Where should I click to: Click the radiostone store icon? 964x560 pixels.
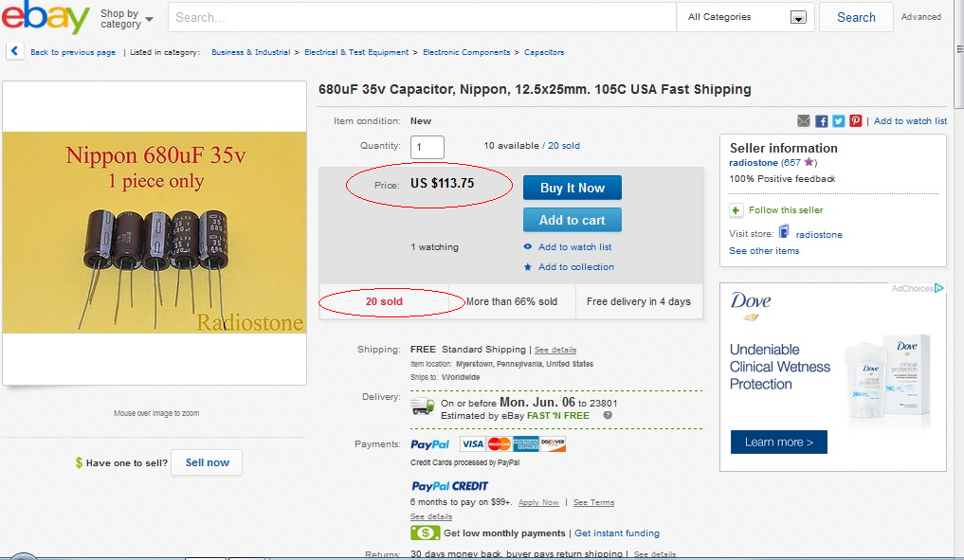tap(785, 233)
